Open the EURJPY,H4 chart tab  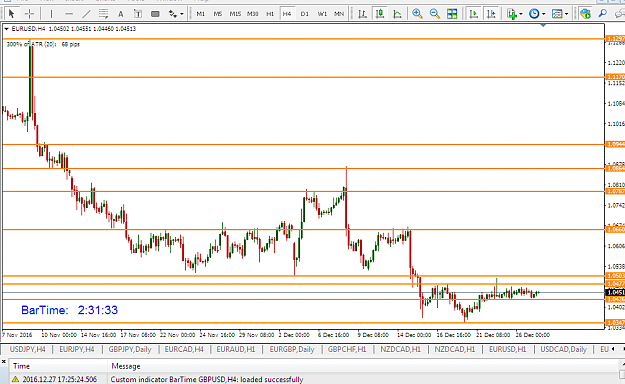click(77, 349)
